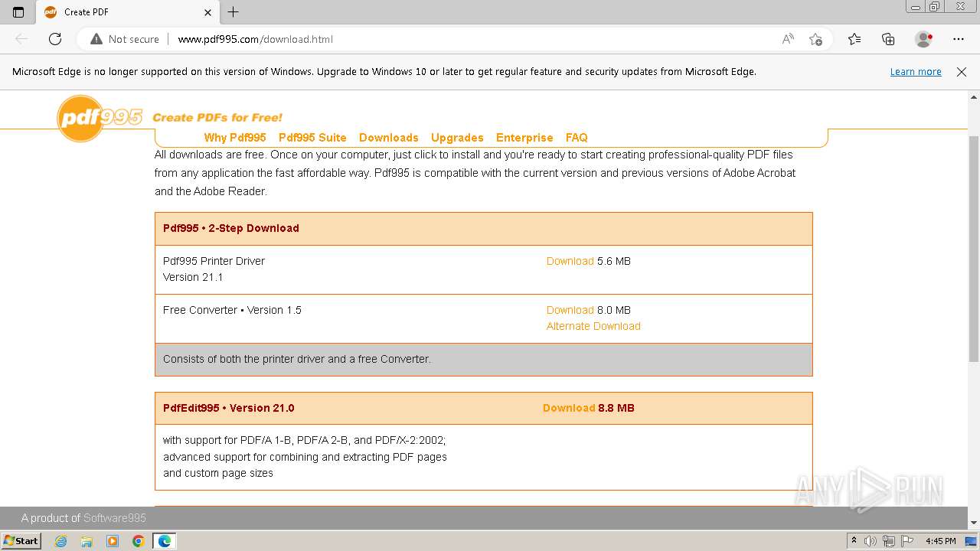Click 'Consists of both the printer driver' note
980x551 pixels.
coord(297,359)
